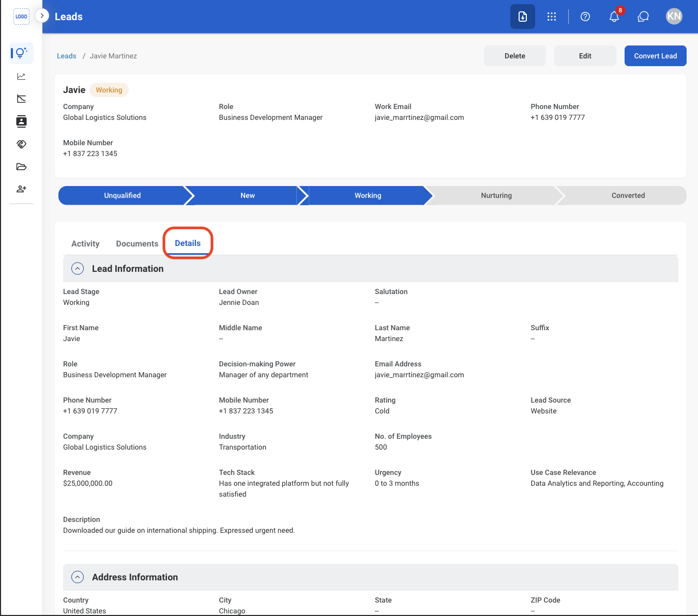Screen dimensions: 698x616
Task: Select the Converted stage in pipeline
Action: (628, 195)
